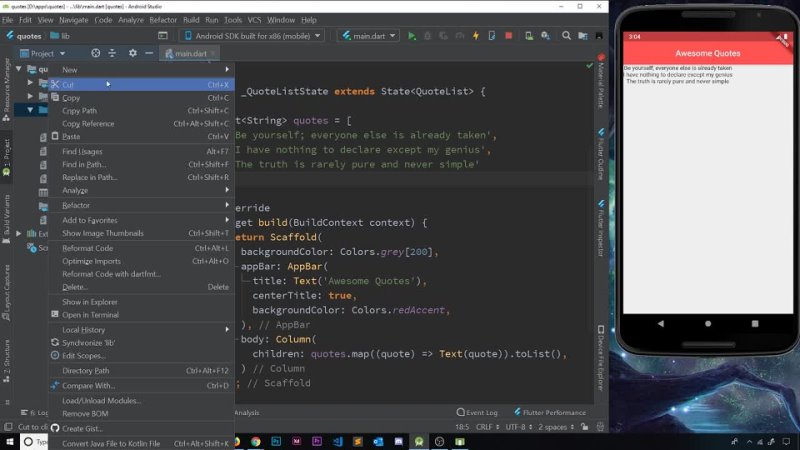Click the Search Everywhere magnifier icon
Viewport: 800px width, 450px height.
(566, 36)
